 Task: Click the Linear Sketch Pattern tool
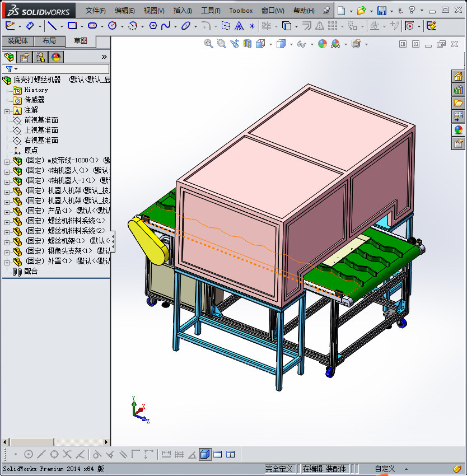(333, 26)
